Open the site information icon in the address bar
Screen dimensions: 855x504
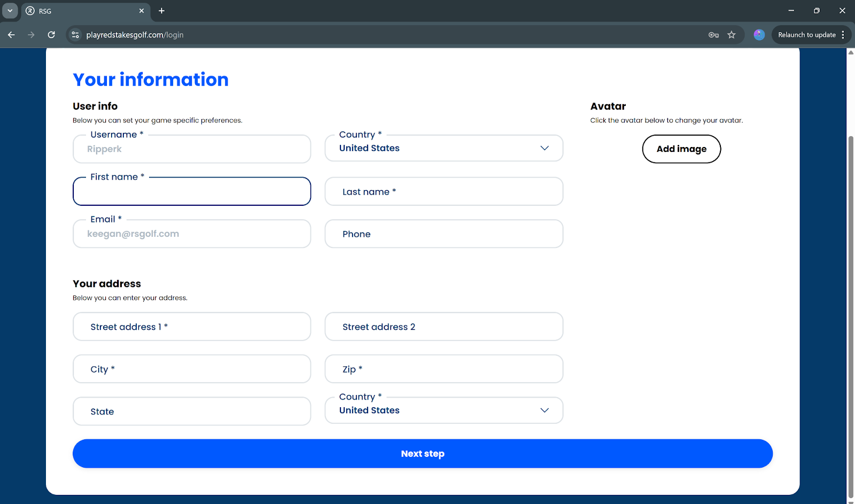(75, 35)
